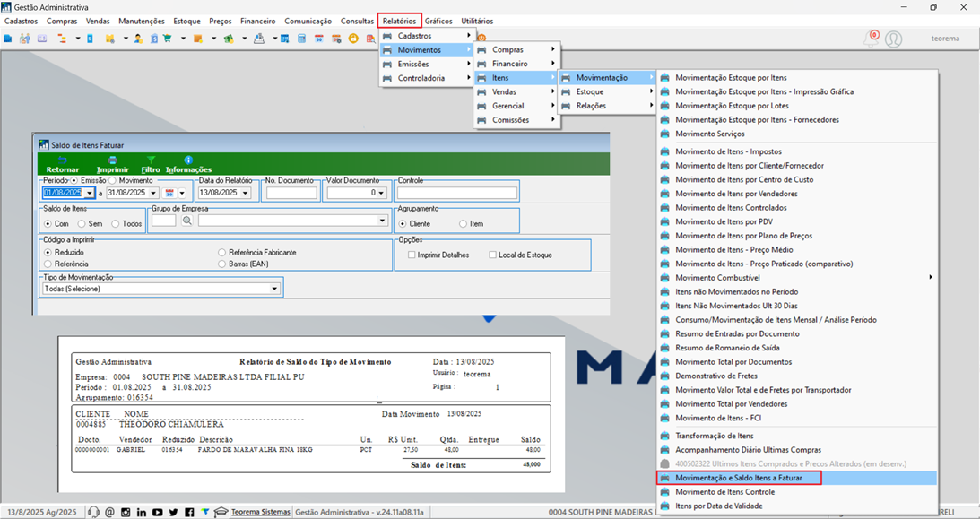Viewport: 980px width, 519px height.
Task: Click the Filtro funnel icon
Action: click(151, 160)
